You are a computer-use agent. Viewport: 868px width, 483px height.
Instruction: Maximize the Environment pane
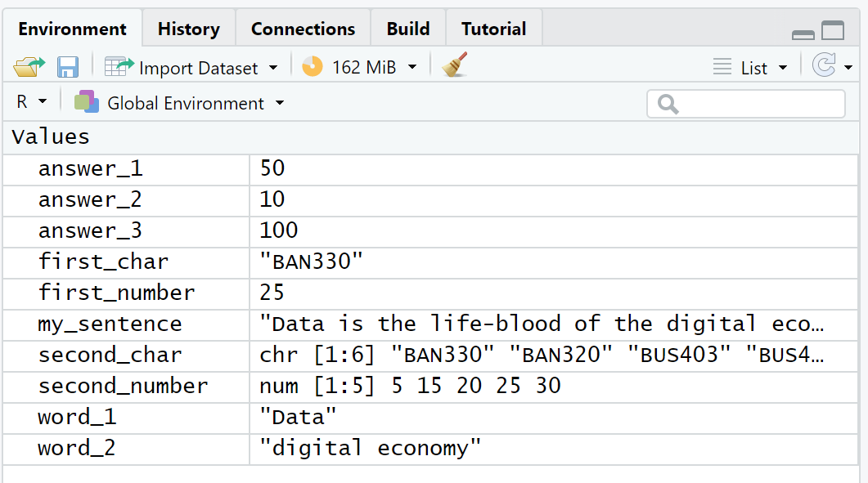point(833,31)
